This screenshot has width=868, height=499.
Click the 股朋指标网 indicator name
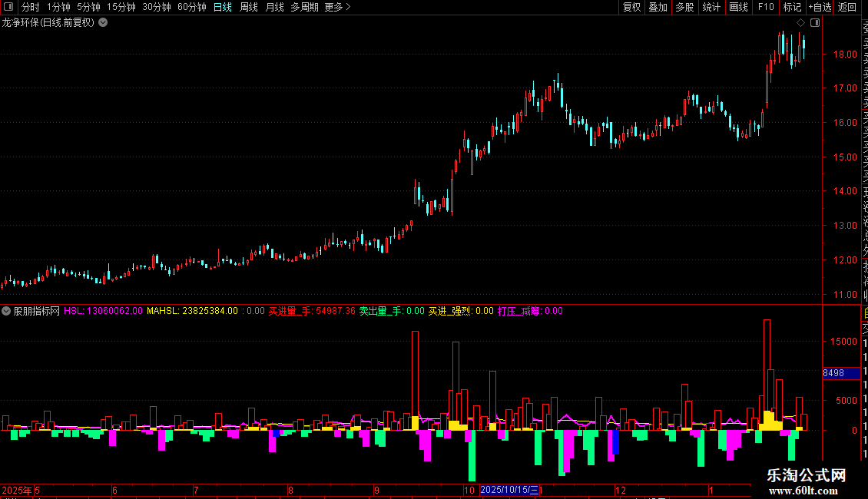(37, 311)
